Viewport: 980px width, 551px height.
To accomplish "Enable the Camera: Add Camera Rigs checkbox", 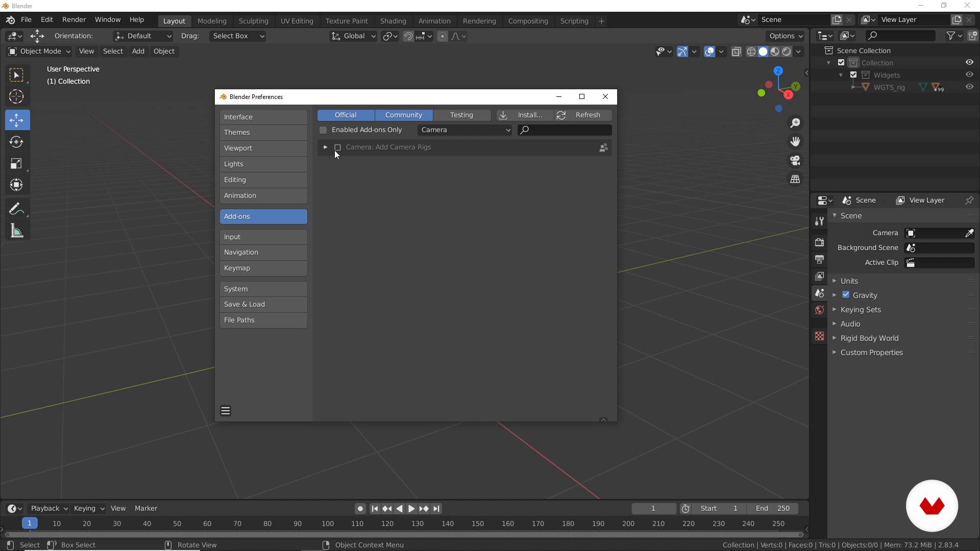I will pos(337,147).
